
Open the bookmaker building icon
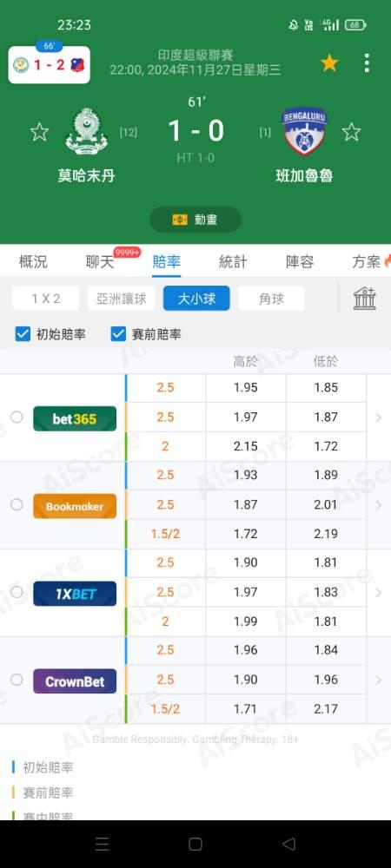[x=365, y=299]
